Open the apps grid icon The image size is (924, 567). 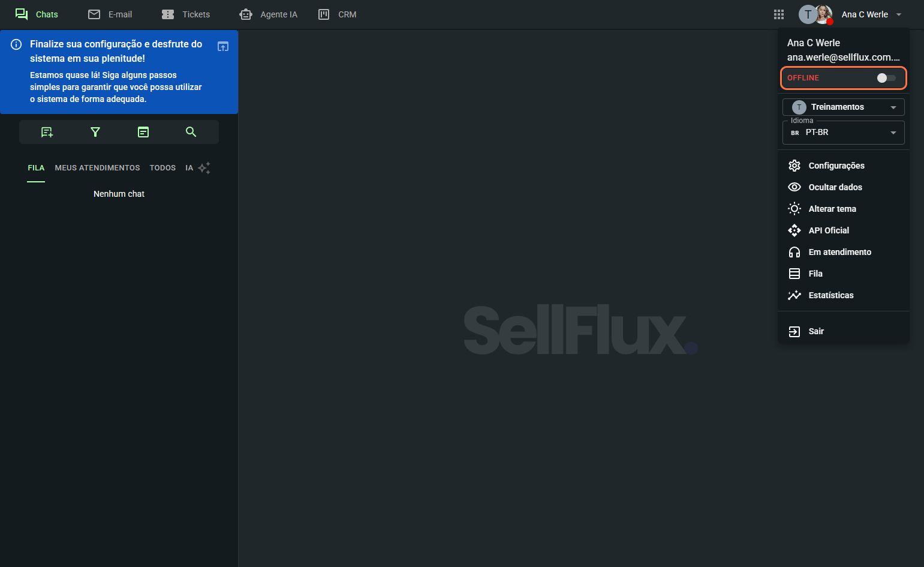(x=779, y=14)
